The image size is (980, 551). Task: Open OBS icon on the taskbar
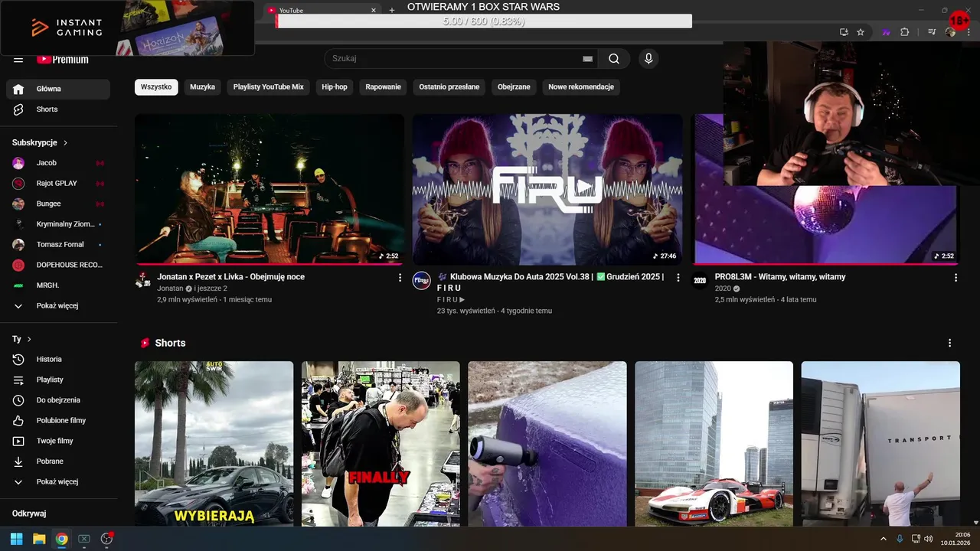(x=106, y=539)
